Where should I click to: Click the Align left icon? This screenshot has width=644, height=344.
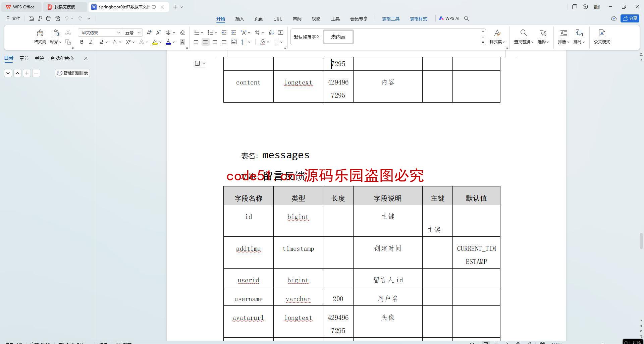coord(196,42)
